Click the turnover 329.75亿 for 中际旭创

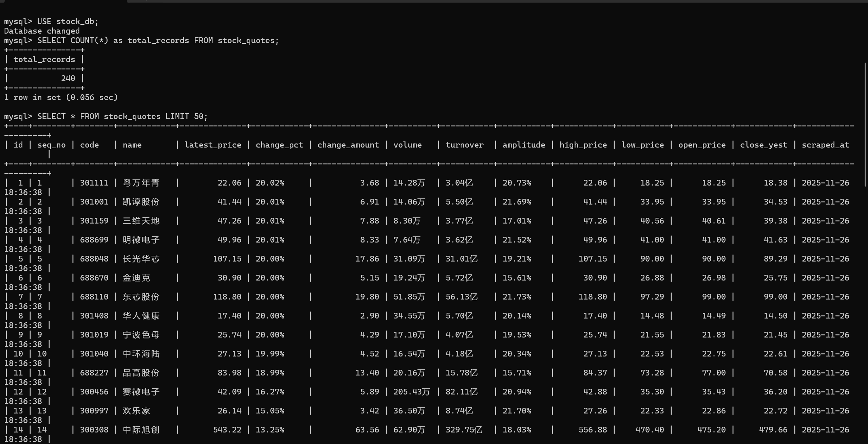click(x=463, y=430)
